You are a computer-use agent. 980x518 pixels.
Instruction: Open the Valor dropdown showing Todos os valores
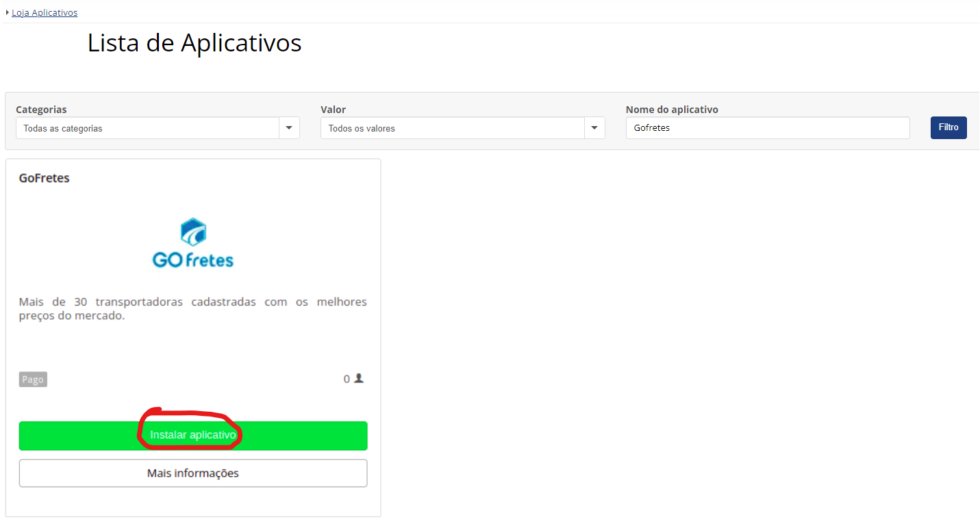[462, 128]
